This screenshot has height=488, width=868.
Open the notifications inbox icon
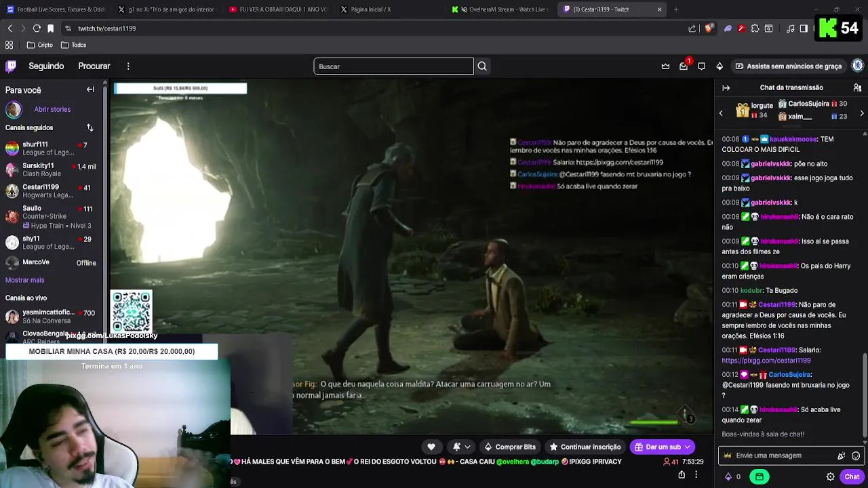684,66
